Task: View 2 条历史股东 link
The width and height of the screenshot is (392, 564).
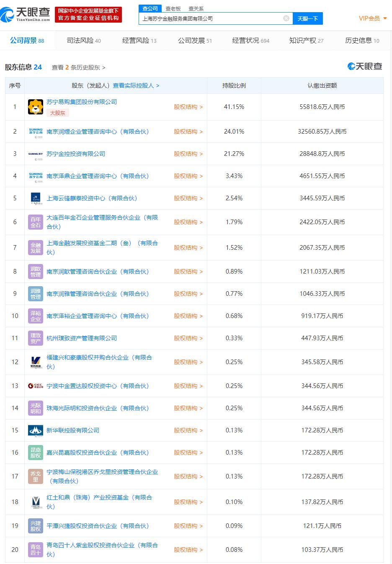Action: 78,67
